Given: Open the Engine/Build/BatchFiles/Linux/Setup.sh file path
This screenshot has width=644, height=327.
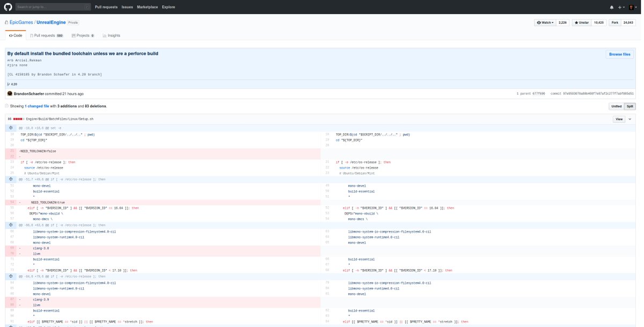Looking at the screenshot, I should (60, 119).
